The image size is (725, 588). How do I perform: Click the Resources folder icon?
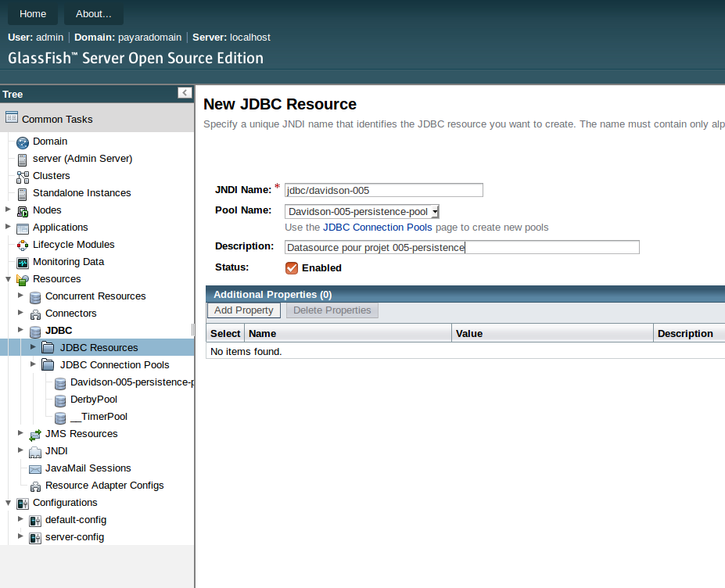click(x=22, y=280)
